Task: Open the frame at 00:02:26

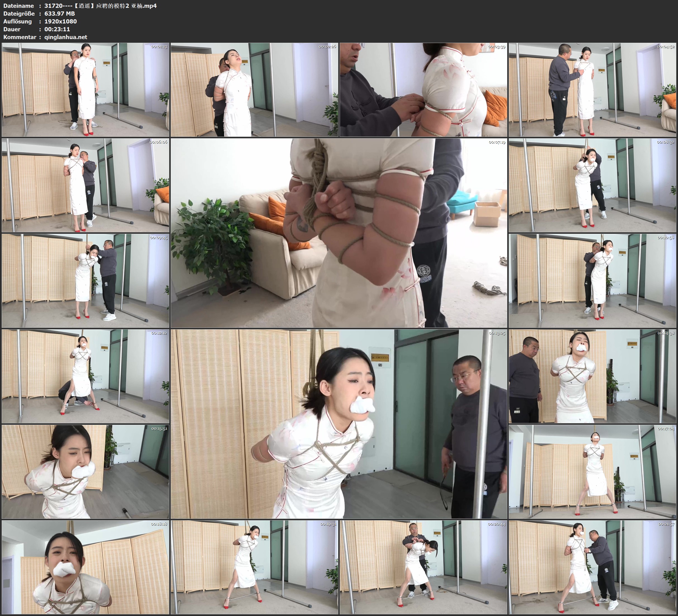Action: [x=254, y=89]
